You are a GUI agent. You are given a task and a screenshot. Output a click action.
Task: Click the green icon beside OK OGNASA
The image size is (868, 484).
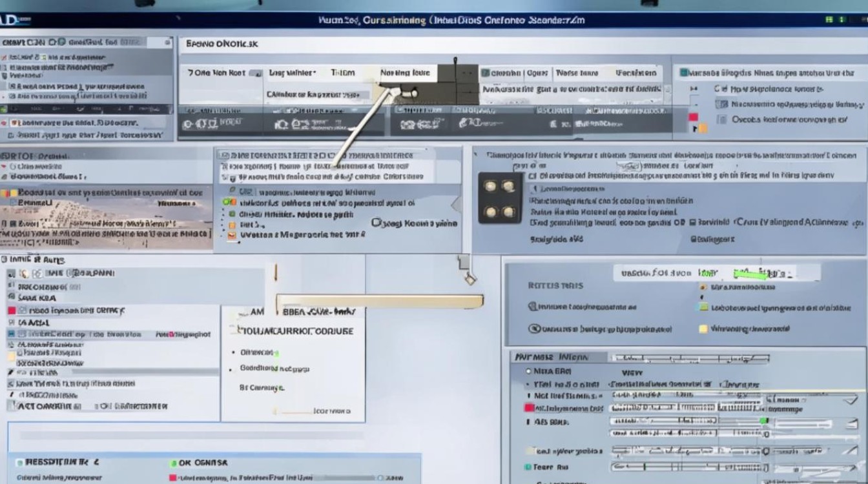[172, 463]
